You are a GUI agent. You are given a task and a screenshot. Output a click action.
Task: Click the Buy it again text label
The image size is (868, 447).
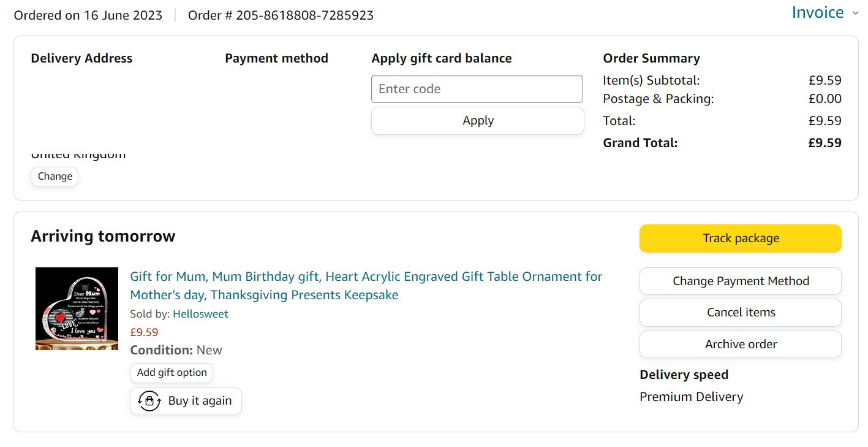point(200,401)
